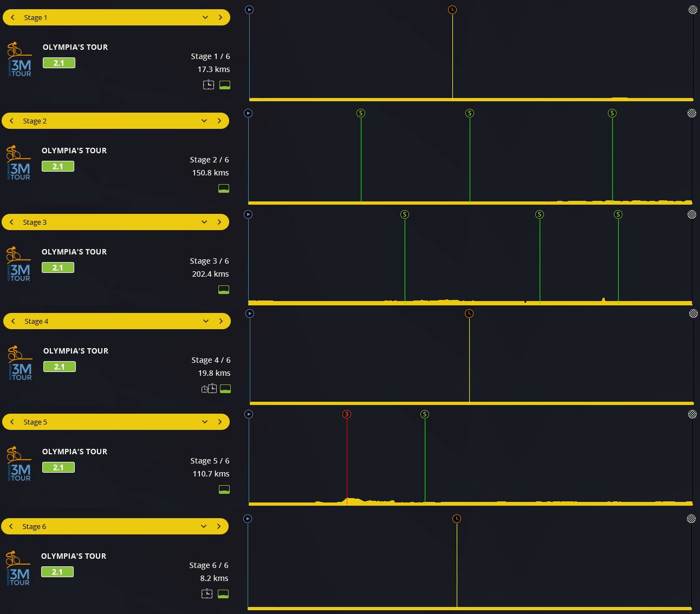Click the Stage 6 time trial clock icon
This screenshot has width=700, height=614.
[x=207, y=593]
